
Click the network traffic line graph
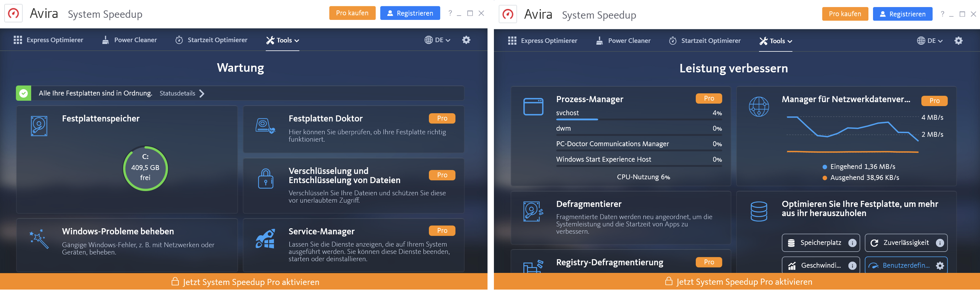(852, 135)
